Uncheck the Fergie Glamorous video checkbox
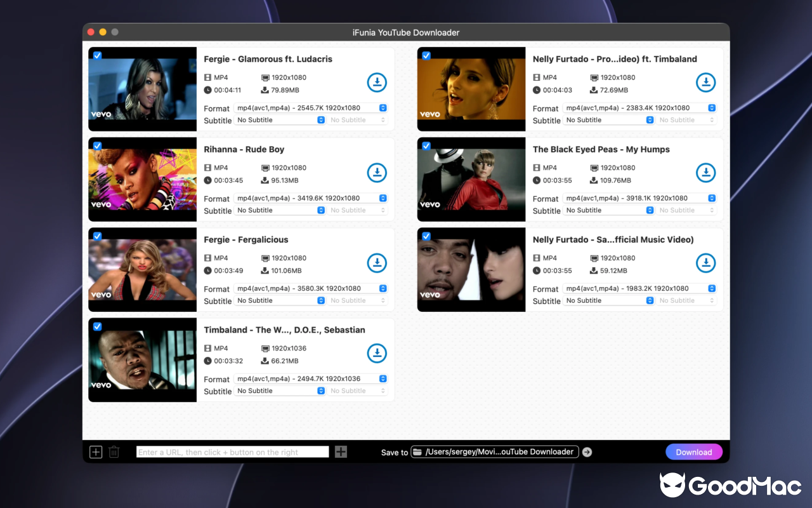This screenshot has width=812, height=508. pos(97,55)
